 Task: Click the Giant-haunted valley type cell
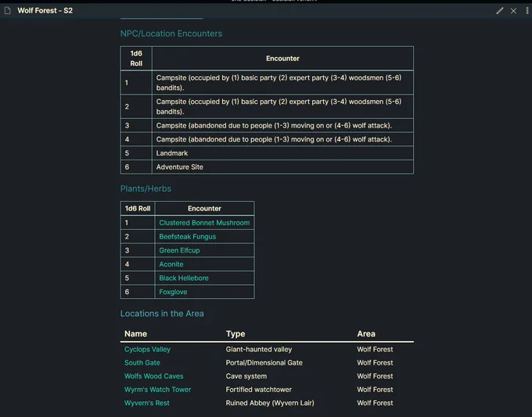258,349
